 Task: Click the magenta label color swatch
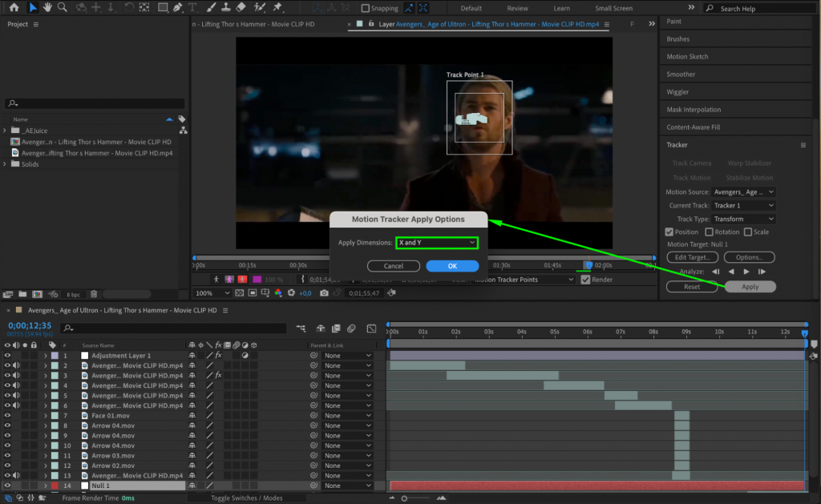pyautogui.click(x=257, y=278)
